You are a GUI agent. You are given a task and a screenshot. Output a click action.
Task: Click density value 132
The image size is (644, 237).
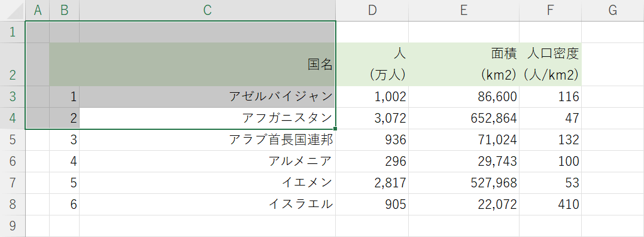551,139
